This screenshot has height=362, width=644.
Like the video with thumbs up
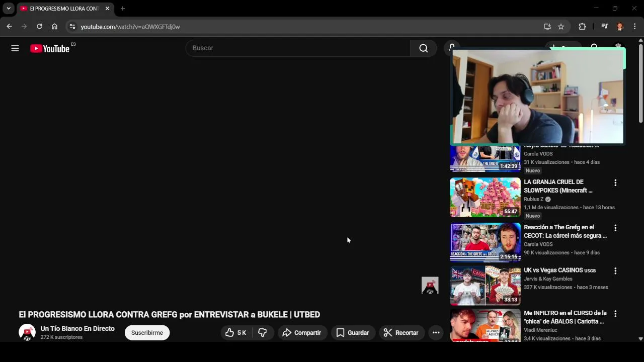(235, 333)
